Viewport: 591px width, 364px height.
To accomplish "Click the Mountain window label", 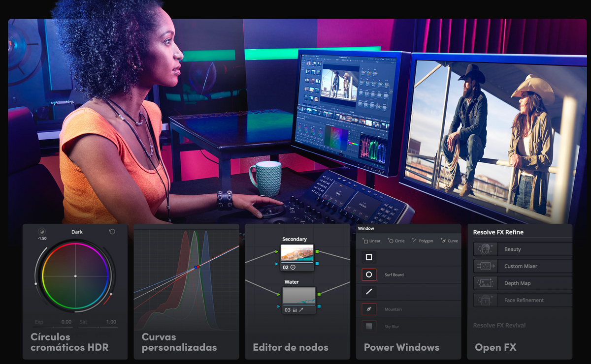I will tap(393, 309).
